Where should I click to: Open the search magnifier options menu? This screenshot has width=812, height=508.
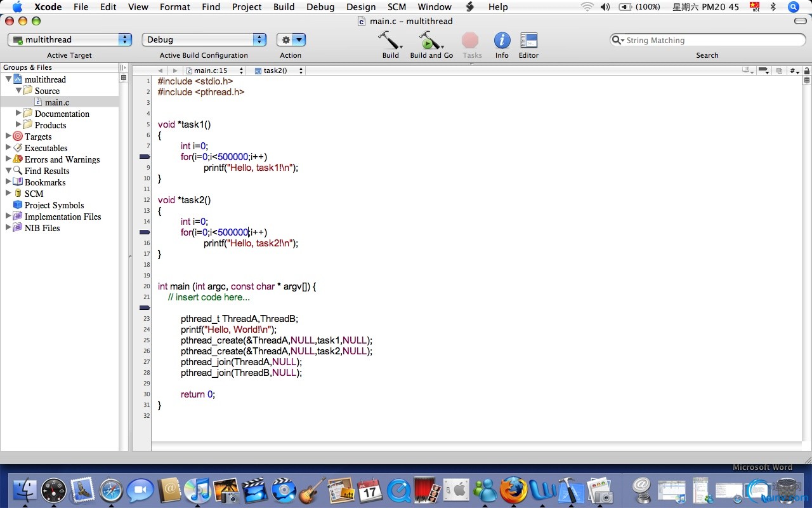tap(618, 40)
